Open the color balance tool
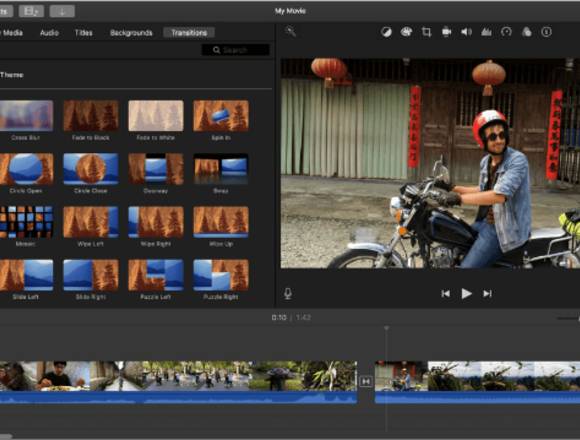Screen dimensions: 580x440 pos(386,32)
